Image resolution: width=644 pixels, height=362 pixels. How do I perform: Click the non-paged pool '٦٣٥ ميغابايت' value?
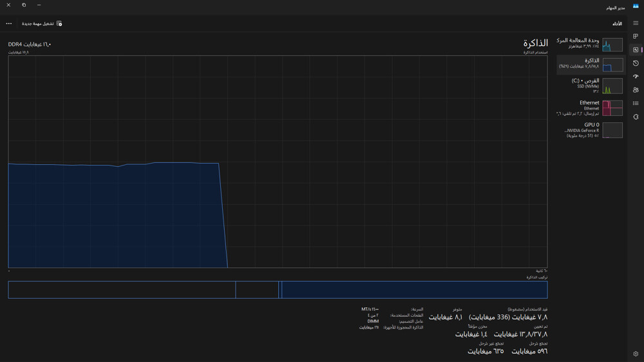[x=486, y=351]
